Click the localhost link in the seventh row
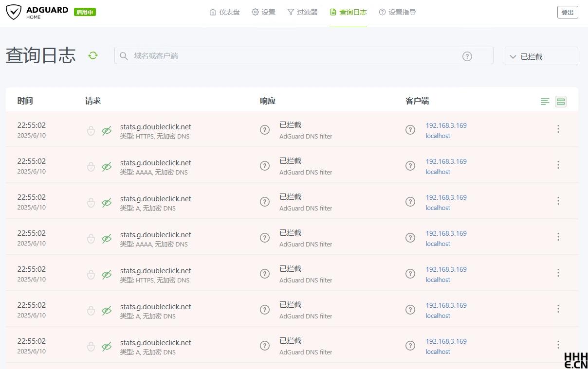This screenshot has width=588, height=369. (x=438, y=351)
